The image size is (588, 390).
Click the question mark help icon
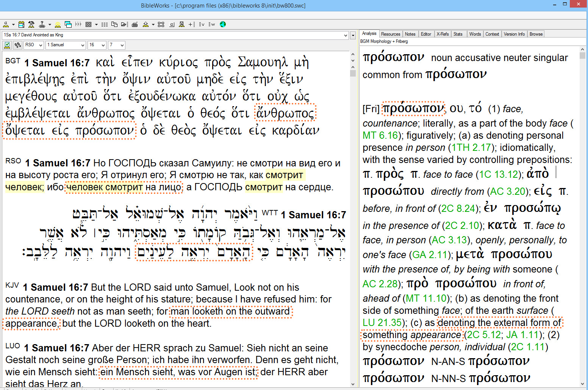[42, 24]
